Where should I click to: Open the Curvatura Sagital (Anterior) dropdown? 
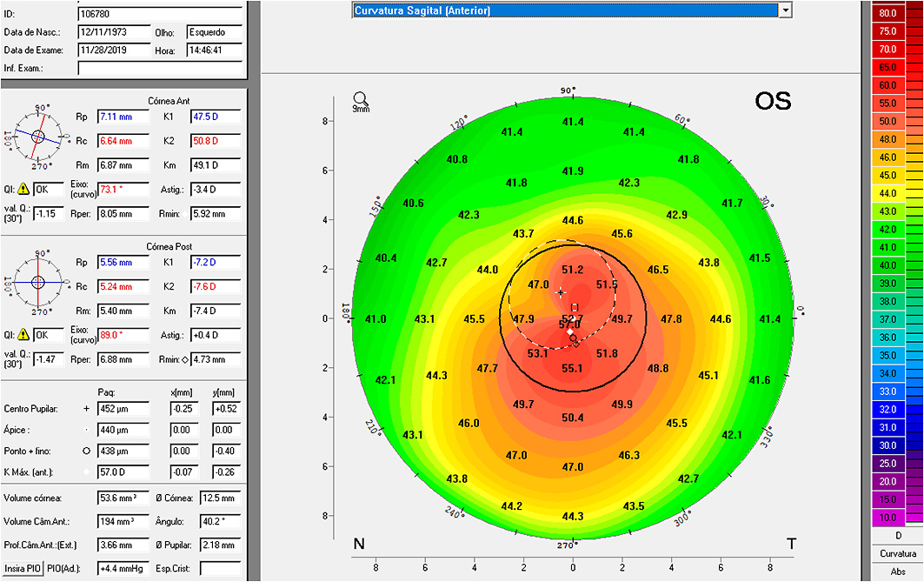pos(785,10)
